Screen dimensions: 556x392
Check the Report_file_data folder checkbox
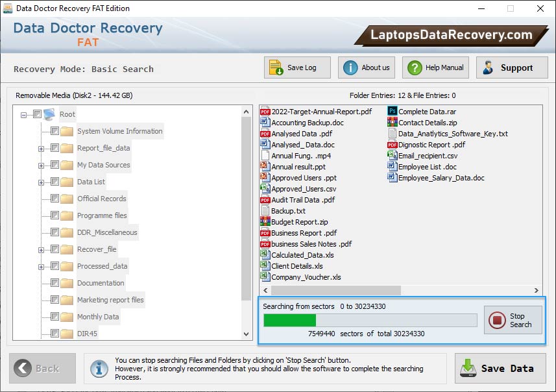[54, 147]
